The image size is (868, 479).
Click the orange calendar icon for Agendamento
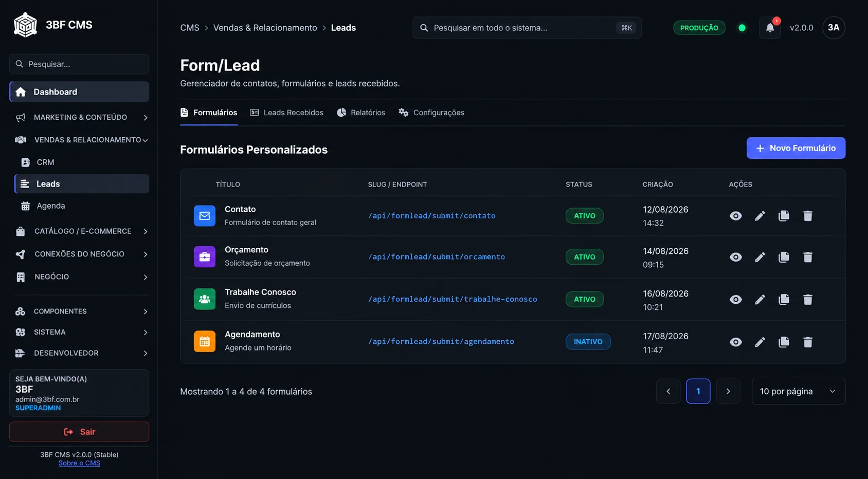pyautogui.click(x=205, y=342)
